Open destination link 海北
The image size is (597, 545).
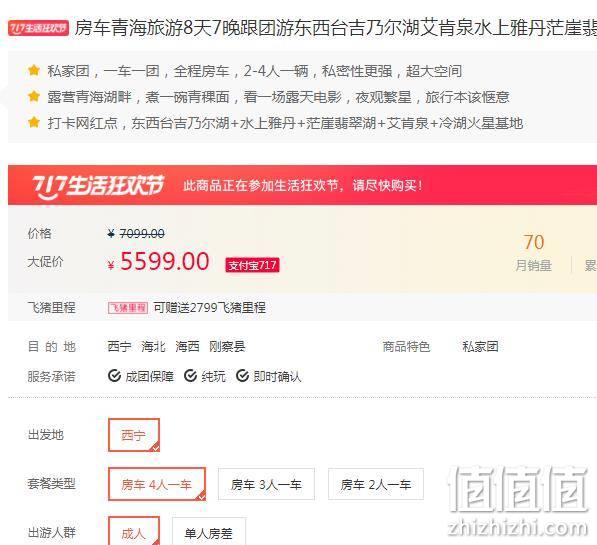[x=153, y=347]
